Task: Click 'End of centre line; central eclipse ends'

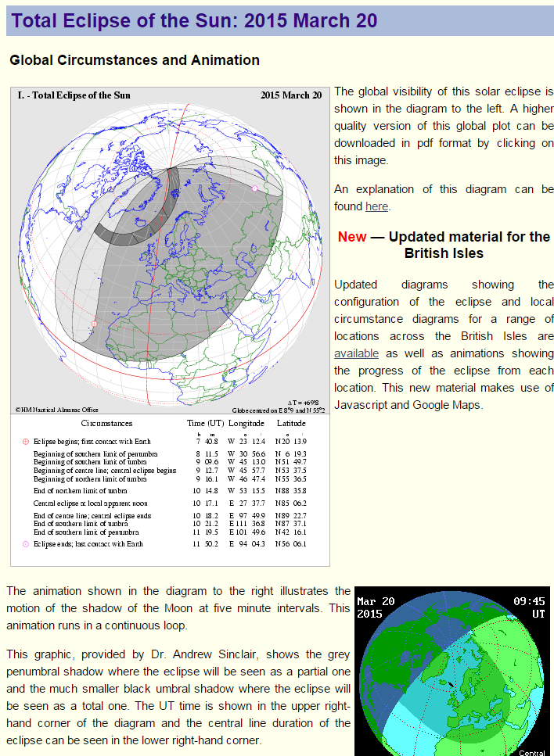Action: point(92,516)
